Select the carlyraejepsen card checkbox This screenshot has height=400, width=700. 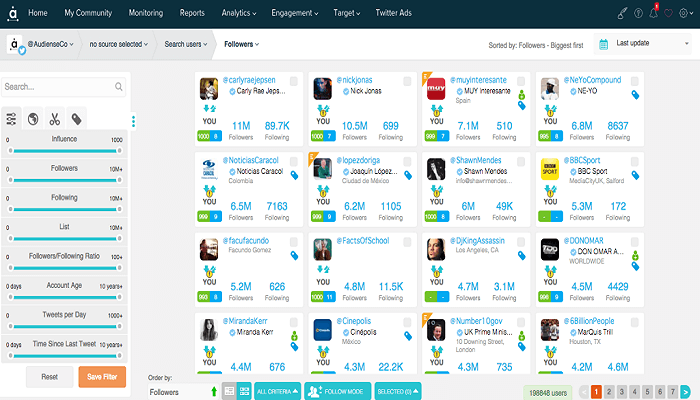click(294, 81)
